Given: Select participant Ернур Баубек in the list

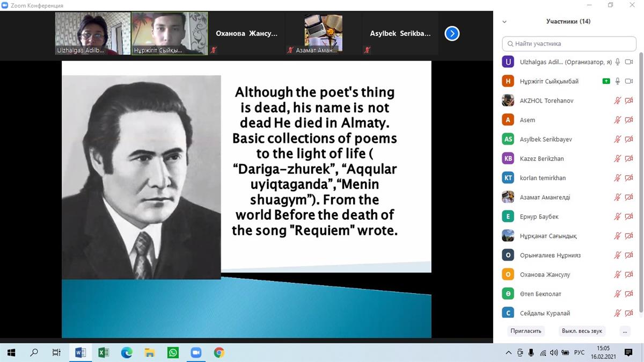Looking at the screenshot, I should [x=539, y=217].
